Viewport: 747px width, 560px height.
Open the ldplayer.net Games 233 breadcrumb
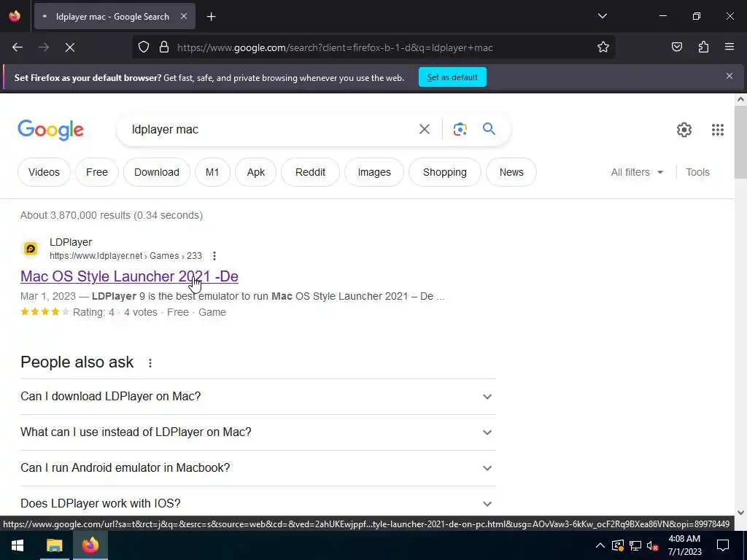pos(125,256)
